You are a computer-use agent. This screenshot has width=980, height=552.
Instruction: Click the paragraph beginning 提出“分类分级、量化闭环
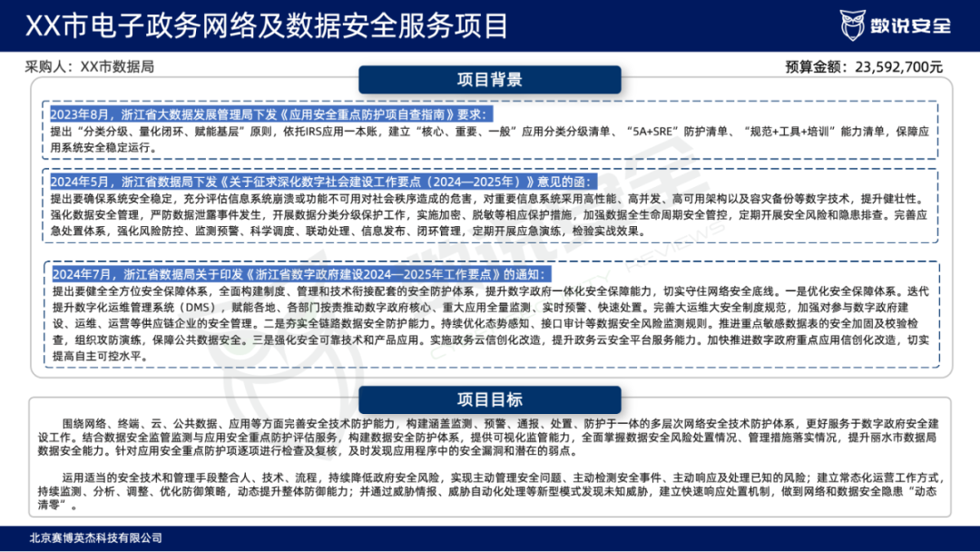point(490,139)
